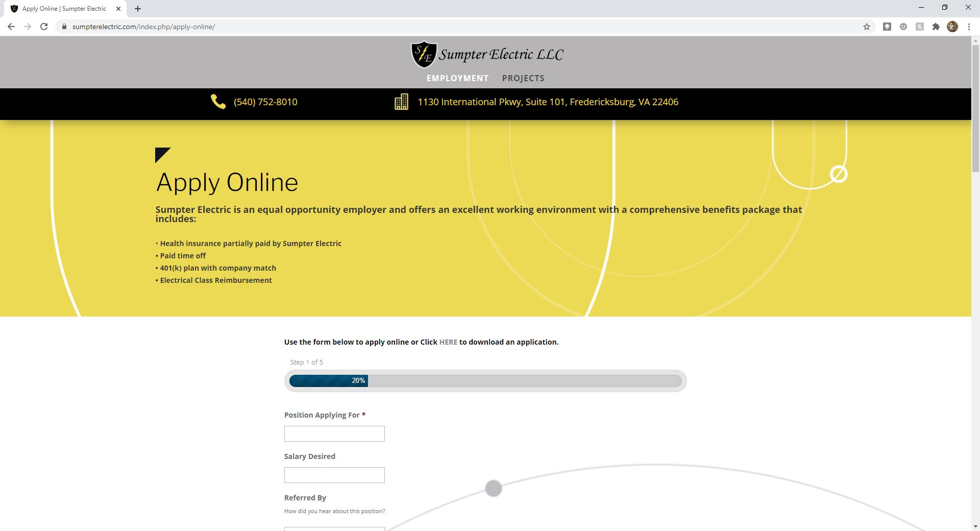Click the scrollbar up arrow

point(975,40)
